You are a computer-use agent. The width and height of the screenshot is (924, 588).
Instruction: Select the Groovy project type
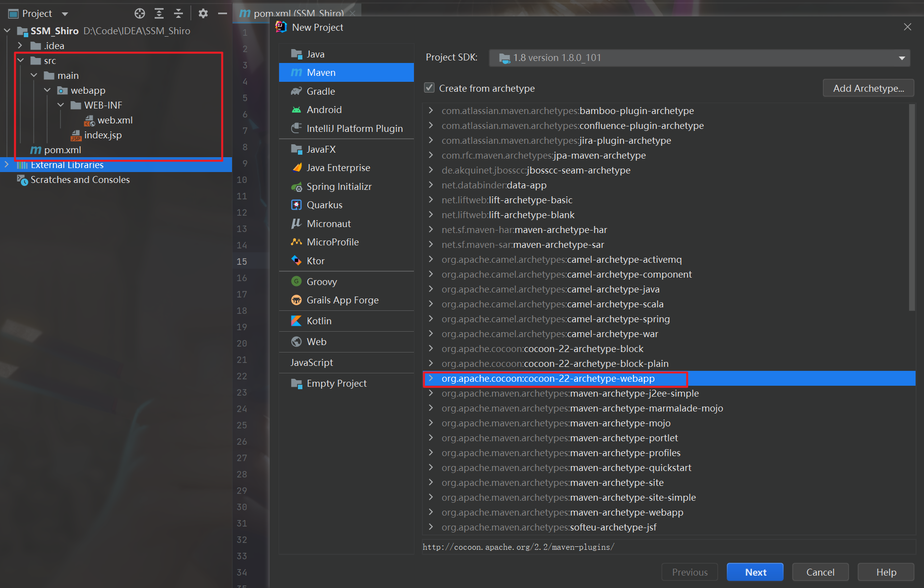pos(346,282)
